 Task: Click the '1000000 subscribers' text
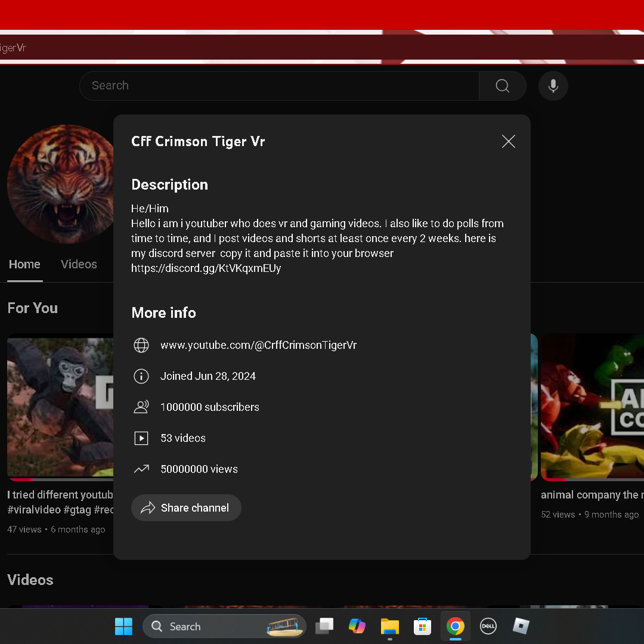(210, 407)
